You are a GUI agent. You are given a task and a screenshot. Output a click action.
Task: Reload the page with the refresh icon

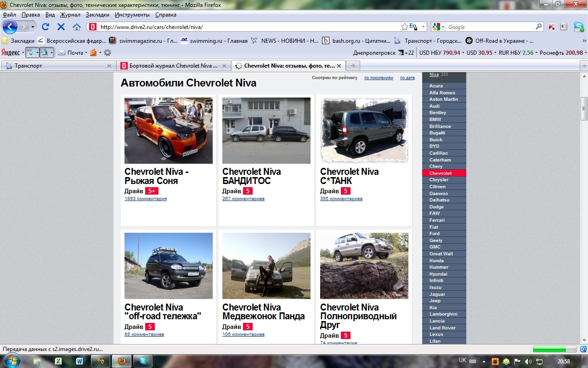click(x=45, y=27)
